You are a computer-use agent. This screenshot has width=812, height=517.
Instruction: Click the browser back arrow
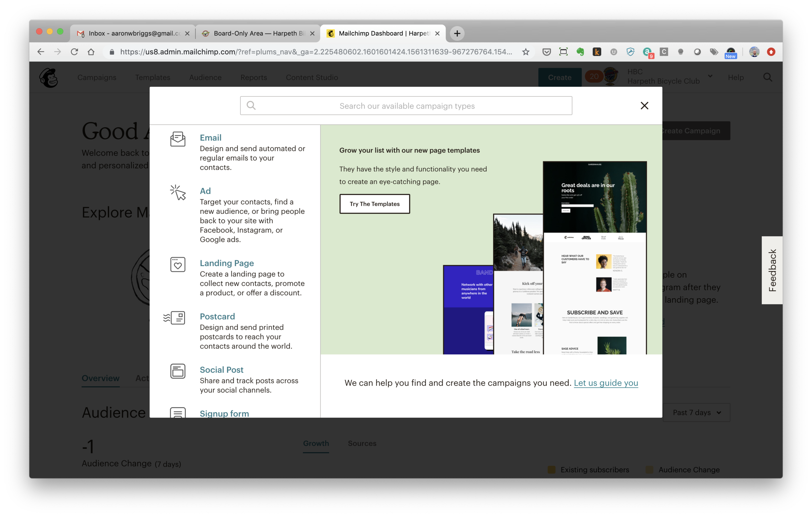[x=41, y=52]
